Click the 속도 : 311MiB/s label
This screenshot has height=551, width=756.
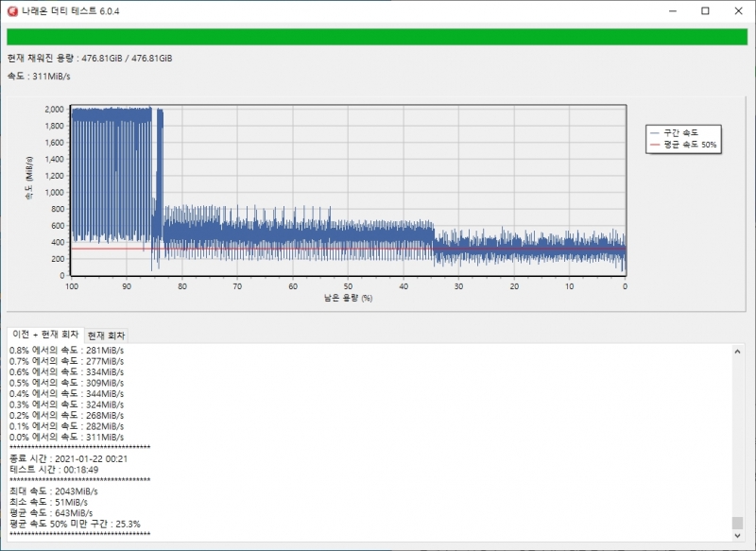(x=39, y=77)
